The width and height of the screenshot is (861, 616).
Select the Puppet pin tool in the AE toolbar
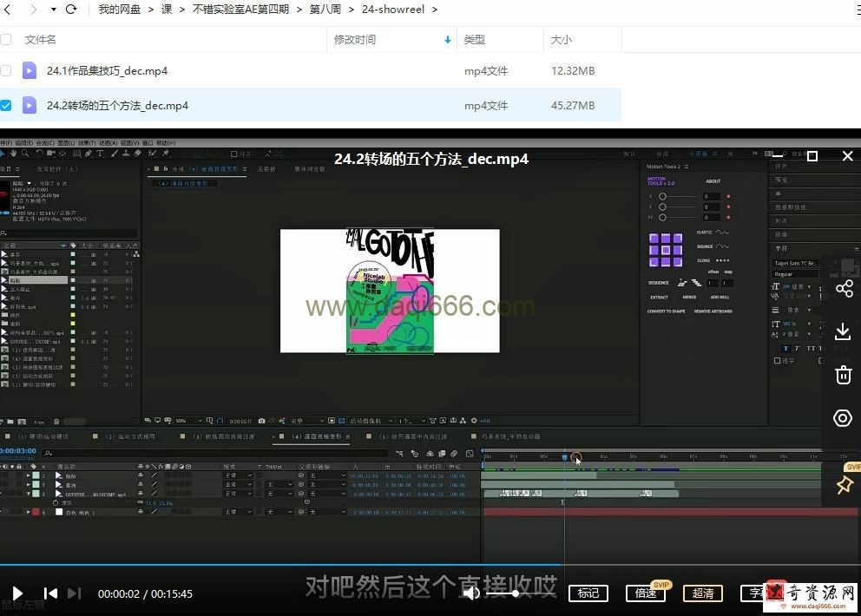pos(165,154)
